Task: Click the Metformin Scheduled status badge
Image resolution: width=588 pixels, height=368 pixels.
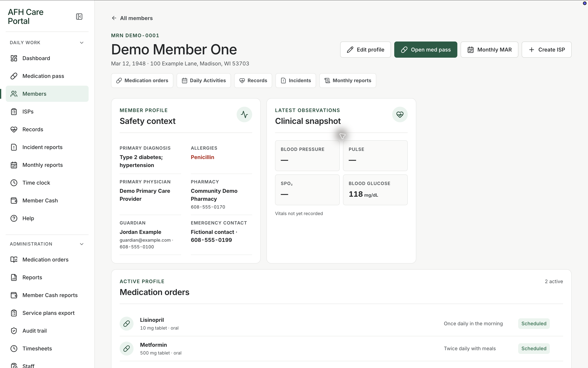Action: [x=533, y=349]
